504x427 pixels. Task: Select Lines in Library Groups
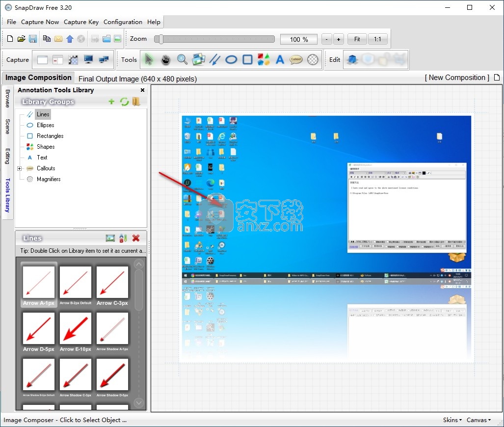43,114
